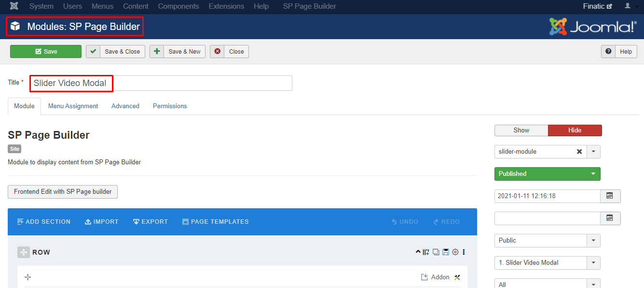The image size is (644, 288).
Task: Click the Title field containing Slider Video Modal
Action: [161, 83]
